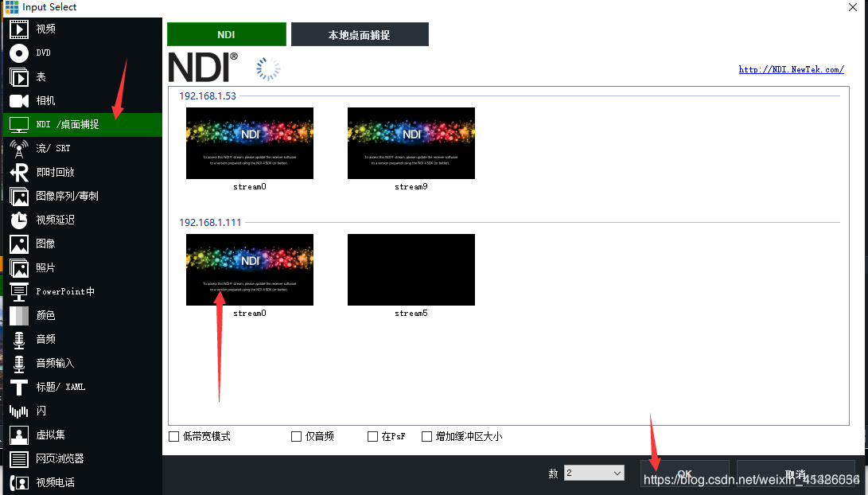Screen dimensions: 868x495
Task: Select the Instant Replay (即时回放) icon
Action: 19,172
